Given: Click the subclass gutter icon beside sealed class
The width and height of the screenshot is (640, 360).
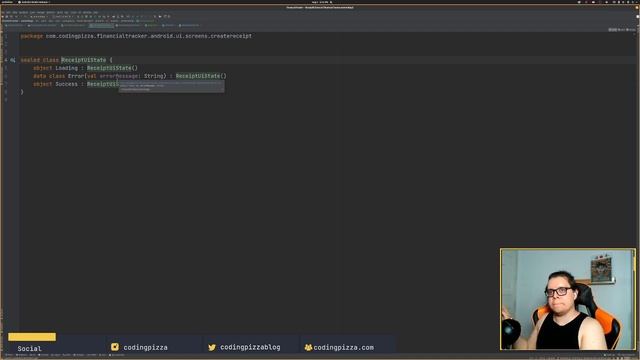Looking at the screenshot, I should coord(13,60).
